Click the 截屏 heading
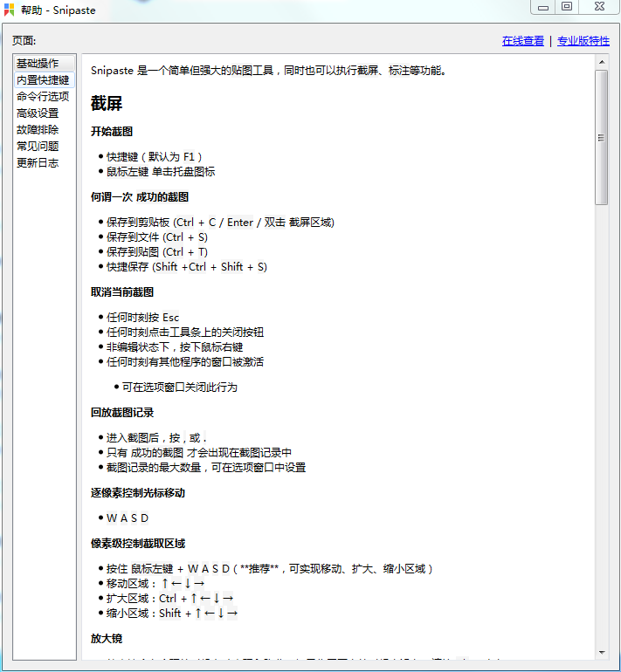The width and height of the screenshot is (621, 672). coord(107,103)
